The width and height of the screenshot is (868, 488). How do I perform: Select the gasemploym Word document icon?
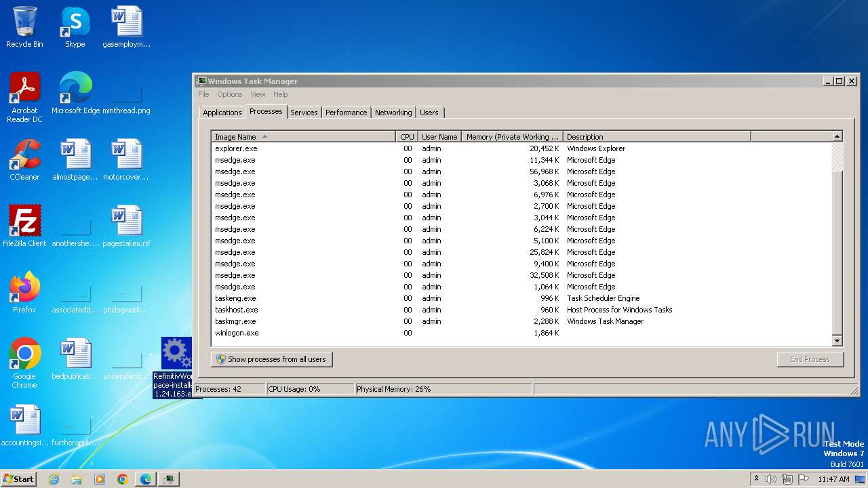click(x=126, y=27)
